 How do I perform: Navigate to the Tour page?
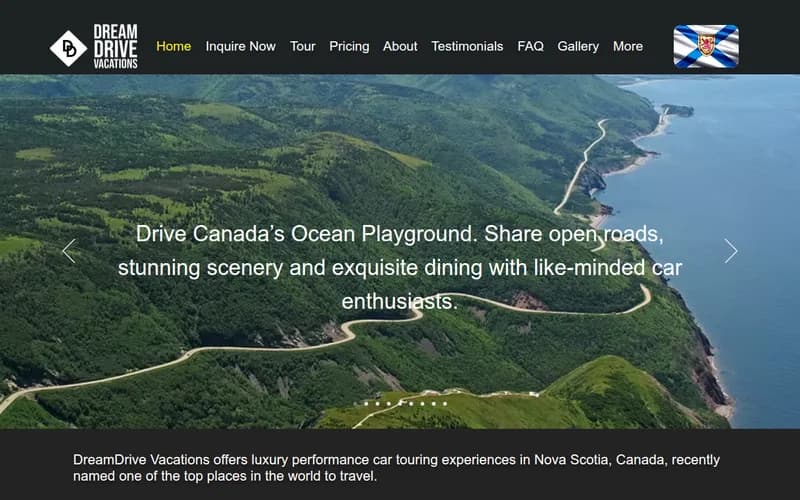point(302,46)
